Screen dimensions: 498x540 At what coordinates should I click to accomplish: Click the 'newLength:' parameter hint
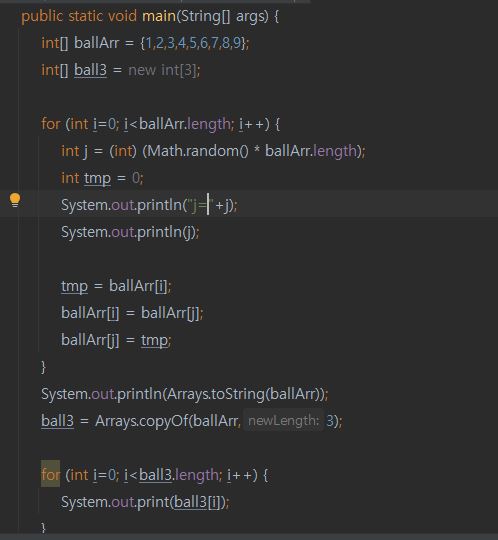[x=283, y=420]
